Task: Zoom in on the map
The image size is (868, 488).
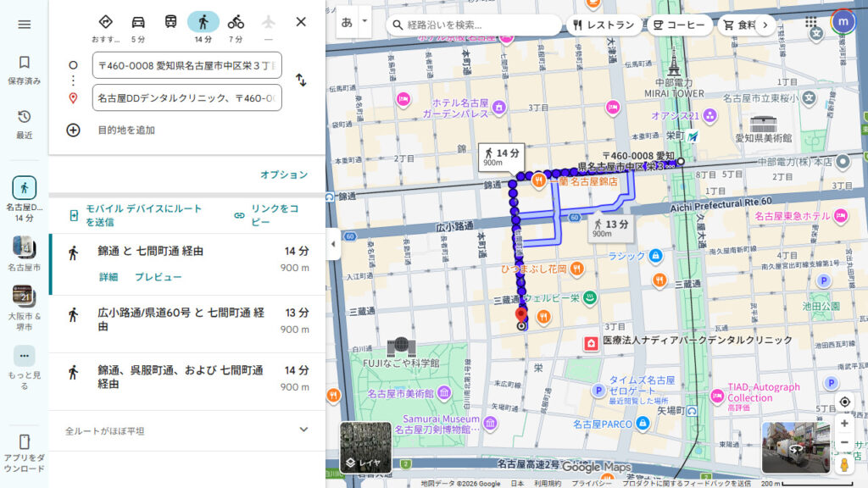Action: click(844, 423)
